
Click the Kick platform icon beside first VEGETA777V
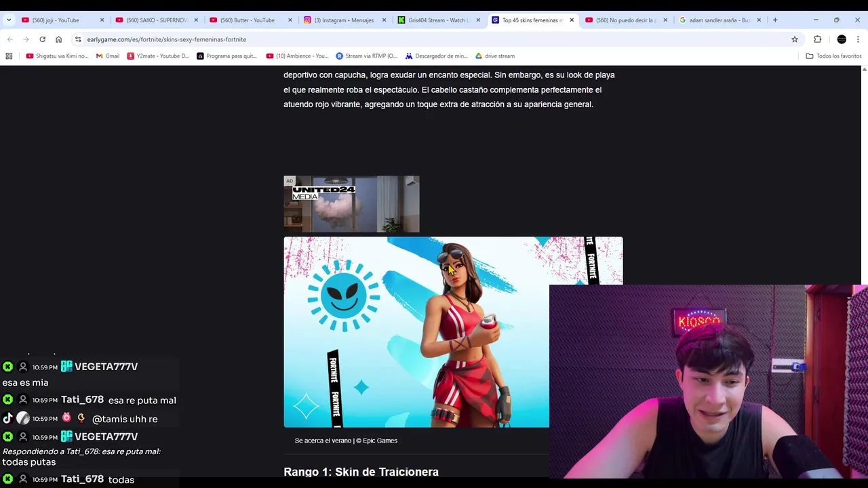pyautogui.click(x=7, y=367)
